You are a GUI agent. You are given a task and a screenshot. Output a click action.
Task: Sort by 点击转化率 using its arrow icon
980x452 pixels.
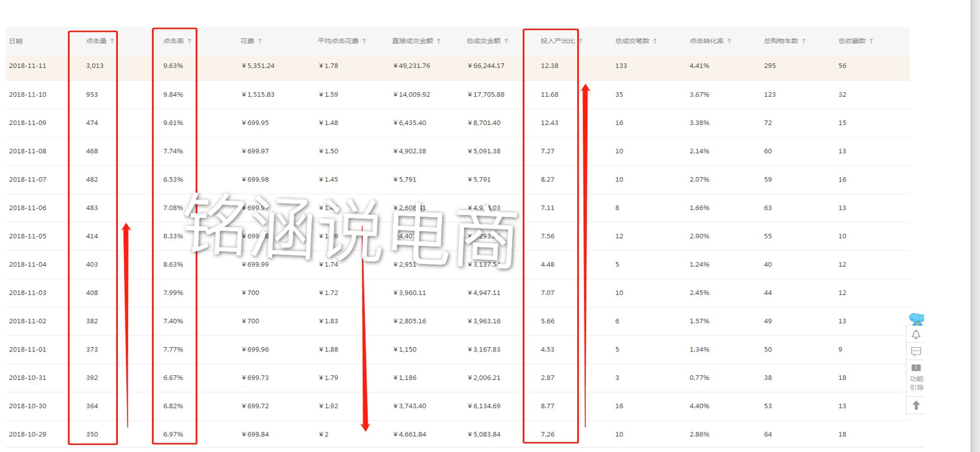click(729, 41)
